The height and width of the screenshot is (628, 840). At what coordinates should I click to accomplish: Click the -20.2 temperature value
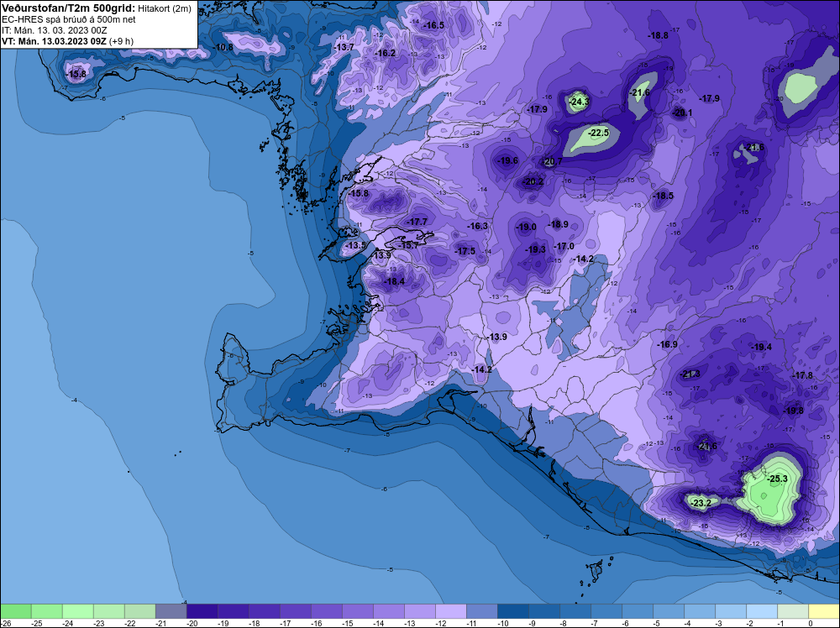(533, 182)
